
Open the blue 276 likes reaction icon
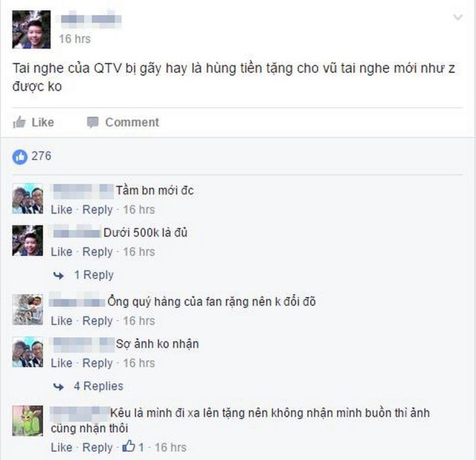pyautogui.click(x=20, y=157)
